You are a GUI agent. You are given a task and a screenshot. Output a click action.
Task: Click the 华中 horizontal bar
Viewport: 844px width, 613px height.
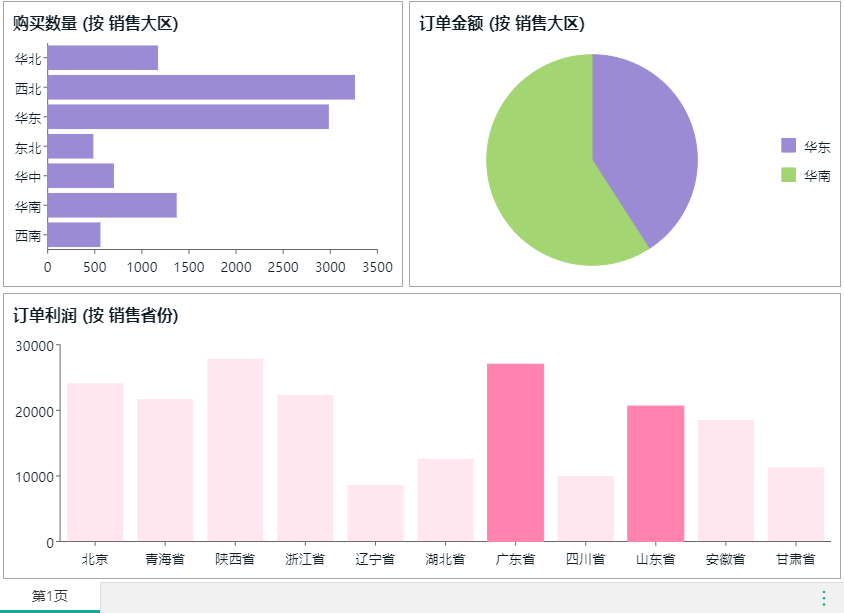80,176
